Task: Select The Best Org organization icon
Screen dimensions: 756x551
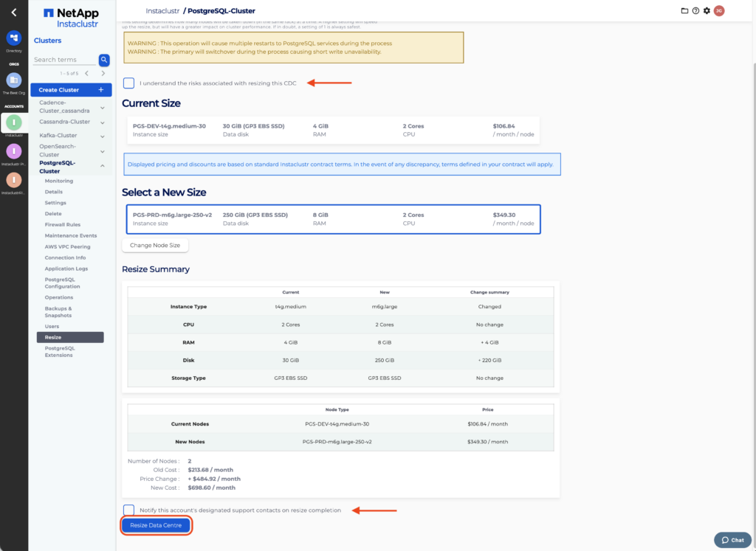Action: tap(13, 80)
